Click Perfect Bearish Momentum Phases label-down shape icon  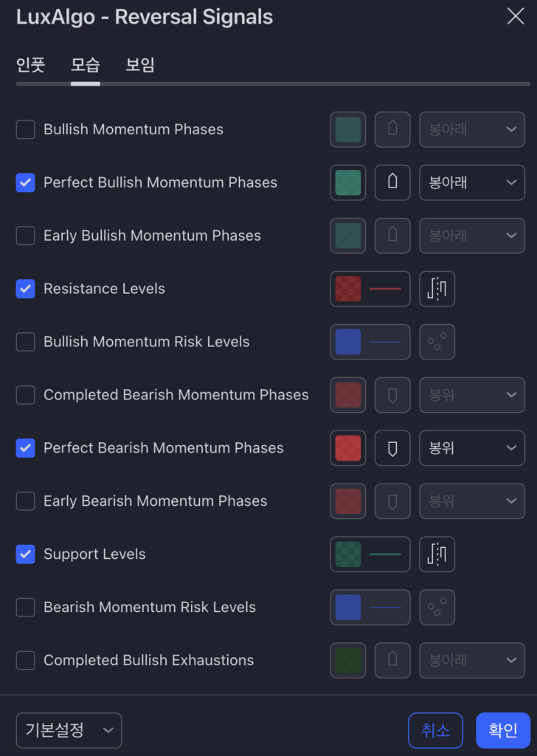(393, 448)
